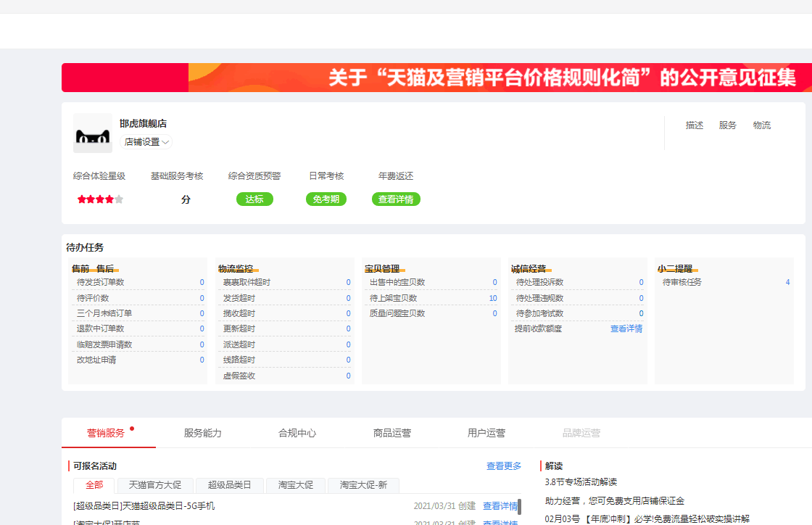This screenshot has width=812, height=525.
Task: Select the 用户运营 tab
Action: pyautogui.click(x=486, y=433)
